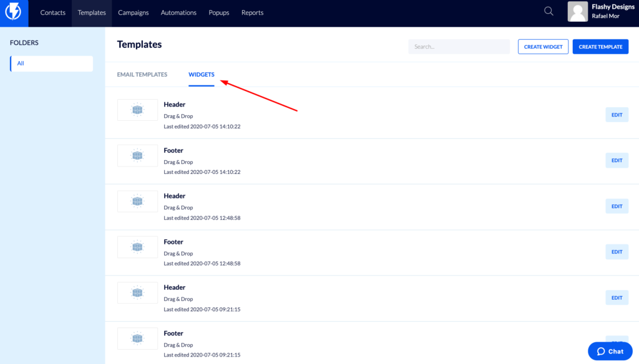Go to Campaigns

pyautogui.click(x=134, y=12)
